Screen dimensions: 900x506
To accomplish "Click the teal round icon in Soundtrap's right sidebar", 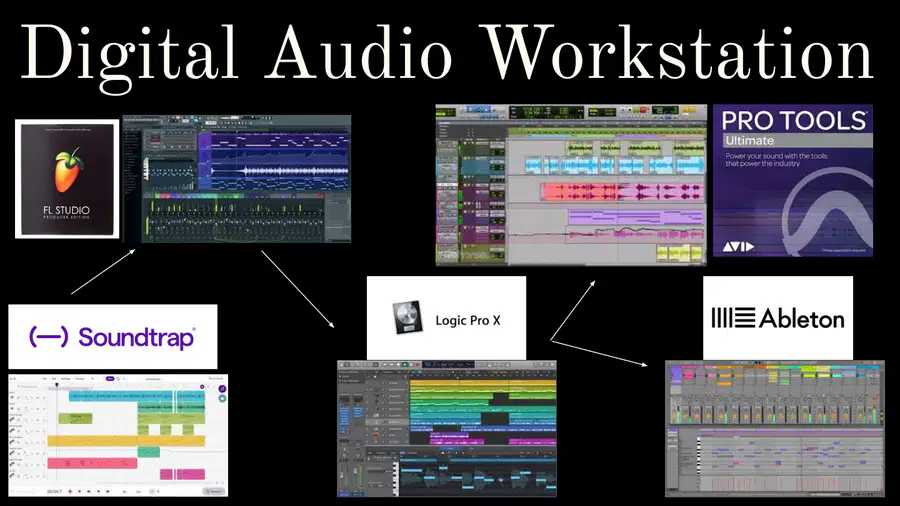I will coord(222,398).
